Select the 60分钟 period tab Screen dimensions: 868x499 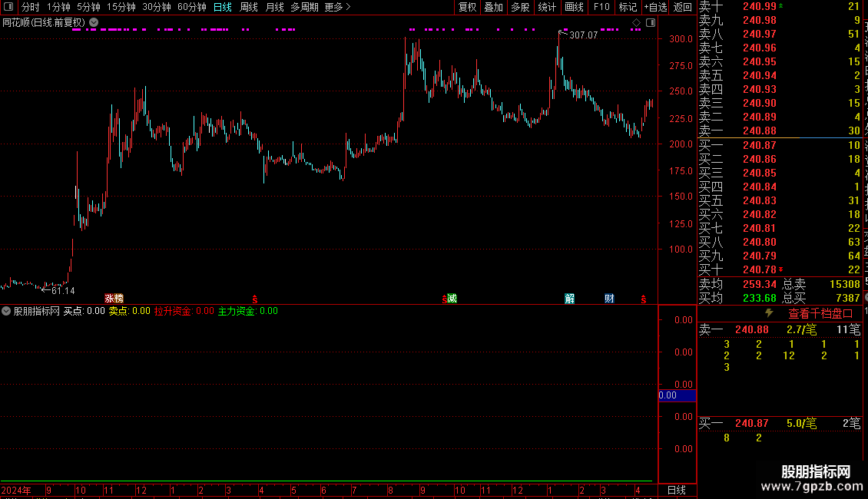coord(192,7)
